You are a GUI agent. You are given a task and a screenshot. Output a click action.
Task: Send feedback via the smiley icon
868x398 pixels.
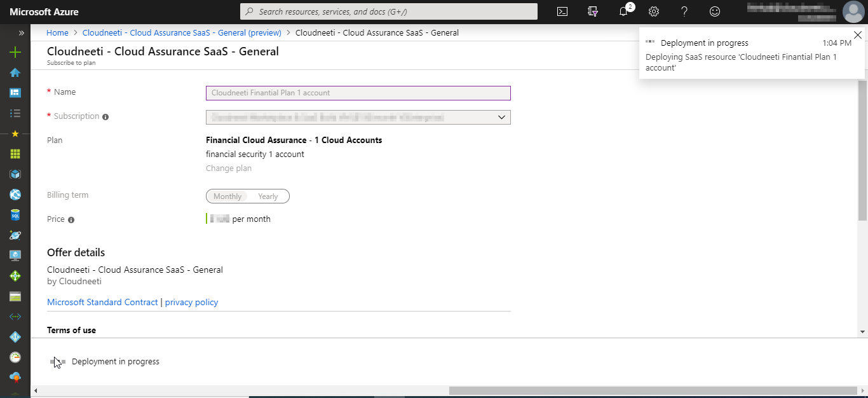[714, 11]
